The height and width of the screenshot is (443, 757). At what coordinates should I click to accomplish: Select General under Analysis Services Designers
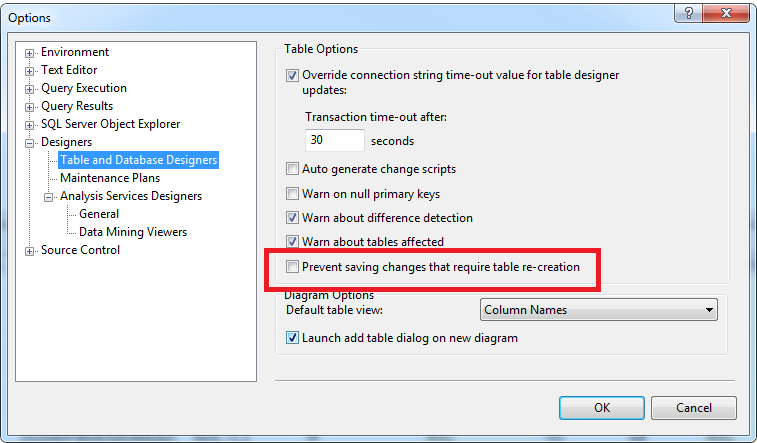point(99,214)
